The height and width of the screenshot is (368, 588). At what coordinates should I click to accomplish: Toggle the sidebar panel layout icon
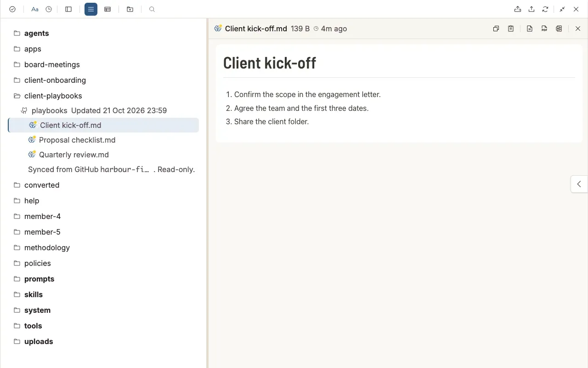click(68, 9)
